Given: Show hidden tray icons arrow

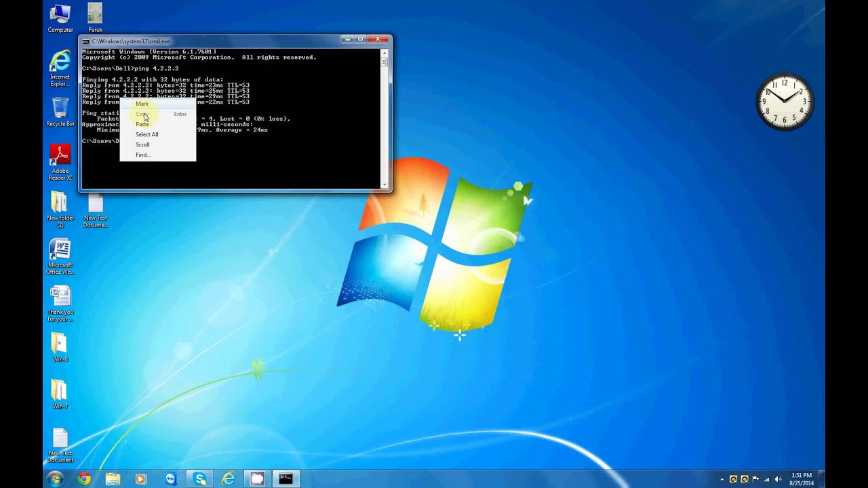Looking at the screenshot, I should pos(722,479).
